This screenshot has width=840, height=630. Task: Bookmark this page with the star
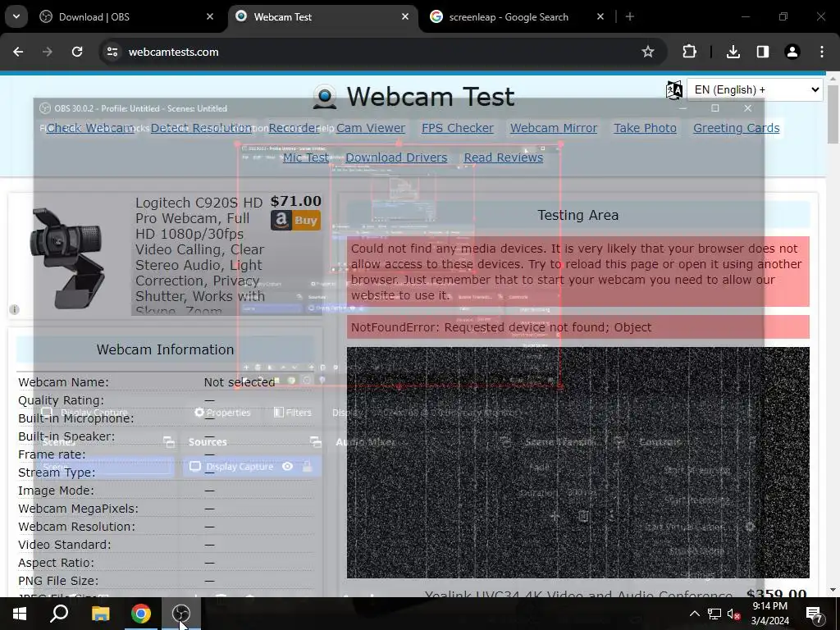click(648, 52)
